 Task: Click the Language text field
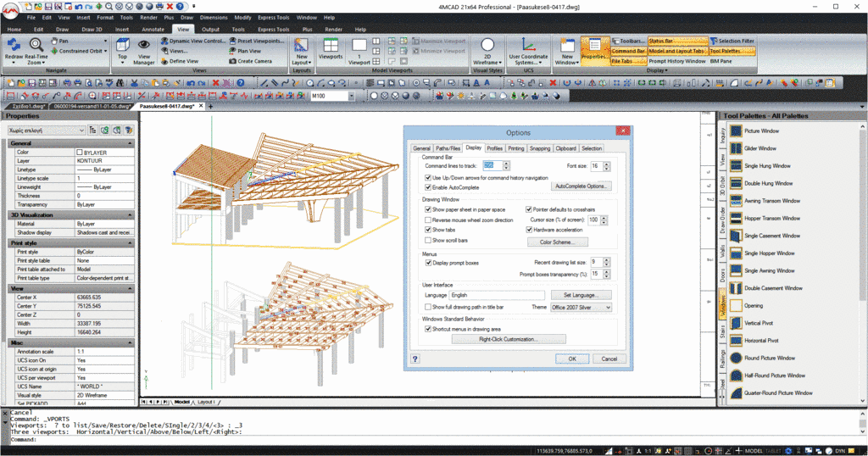(497, 295)
